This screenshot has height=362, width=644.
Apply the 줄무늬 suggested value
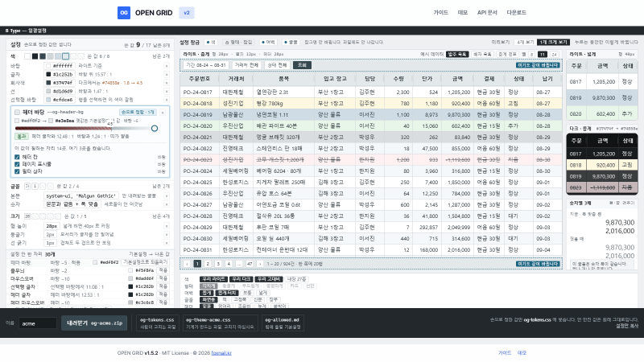point(163,270)
